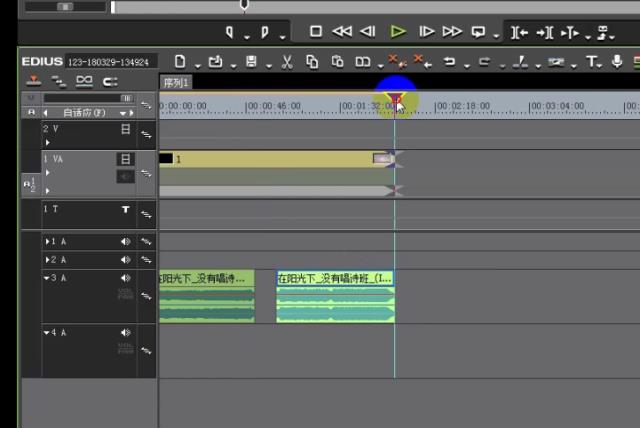Expand the 1 A audio track
Viewport: 640px width, 428px height.
point(47,241)
